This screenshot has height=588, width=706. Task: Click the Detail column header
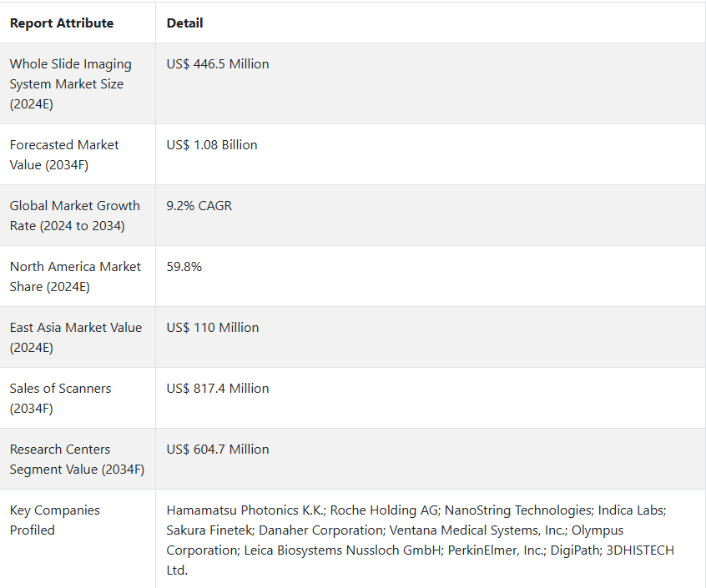point(184,23)
